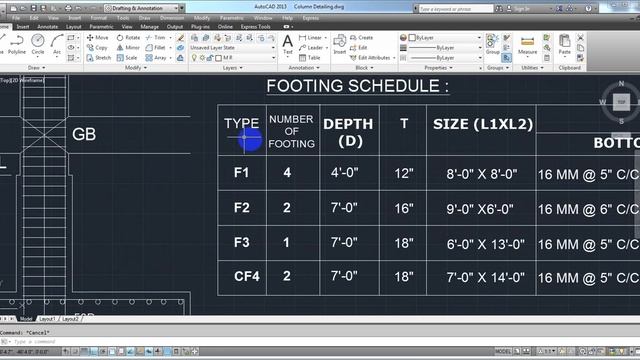The width and height of the screenshot is (640, 360).
Task: Select the Scale tool
Action: (127, 58)
